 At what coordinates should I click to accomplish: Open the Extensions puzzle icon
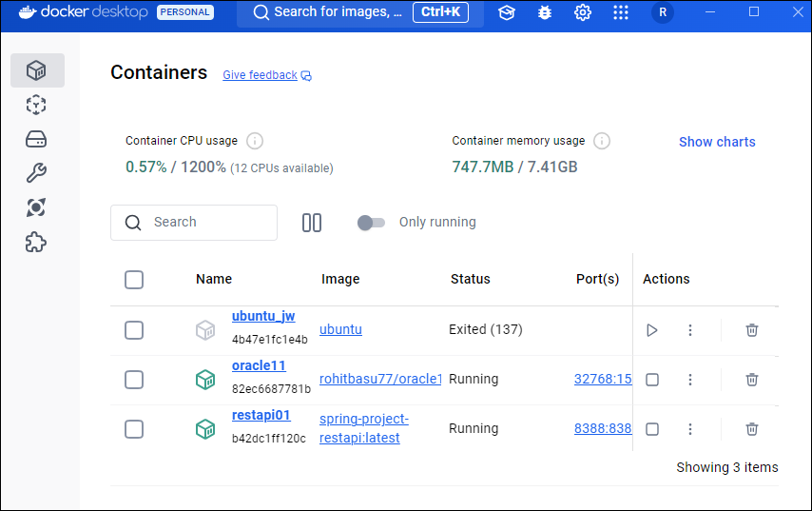36,242
